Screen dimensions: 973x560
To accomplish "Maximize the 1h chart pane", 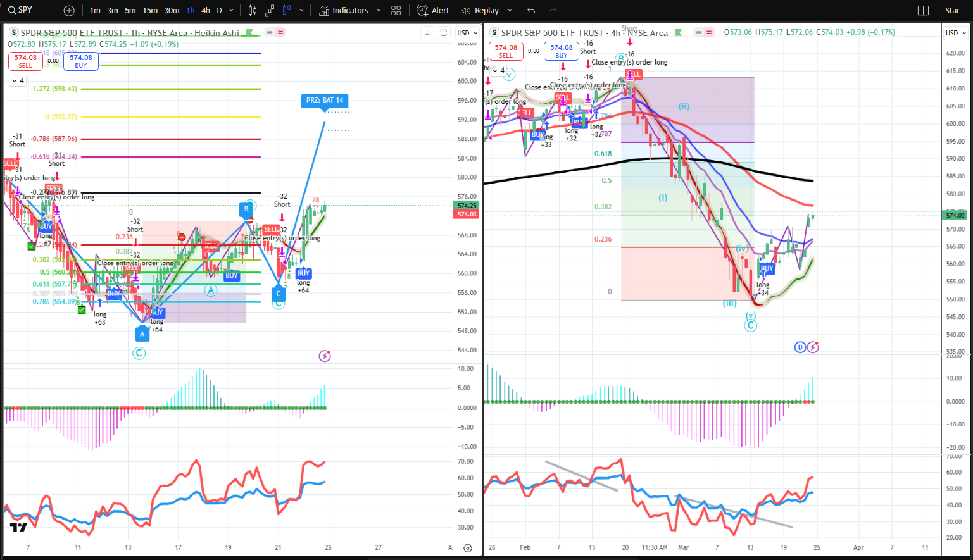I will pos(444,33).
